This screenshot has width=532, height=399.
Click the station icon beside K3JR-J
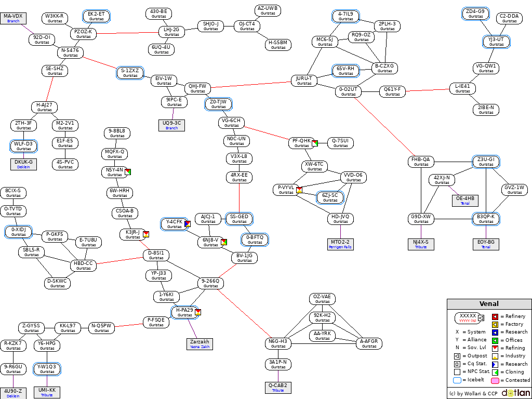pos(146,234)
